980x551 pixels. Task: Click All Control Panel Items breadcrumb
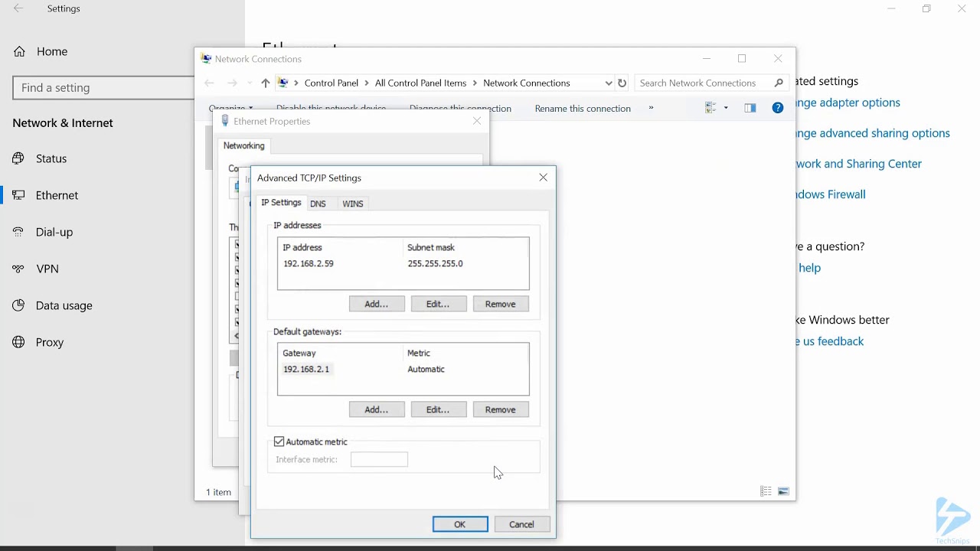pyautogui.click(x=420, y=83)
